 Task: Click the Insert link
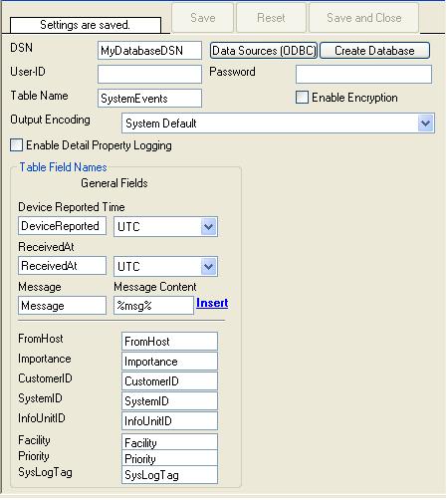click(212, 303)
